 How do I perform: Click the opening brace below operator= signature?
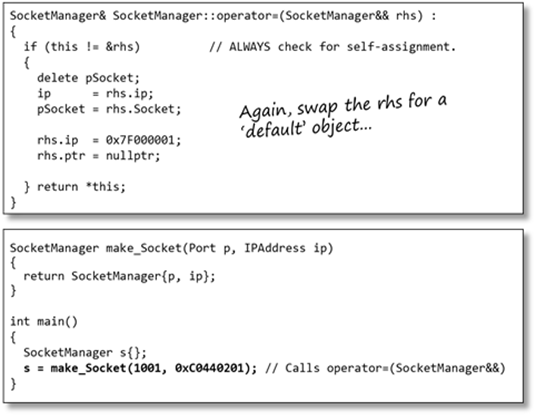tap(13, 31)
